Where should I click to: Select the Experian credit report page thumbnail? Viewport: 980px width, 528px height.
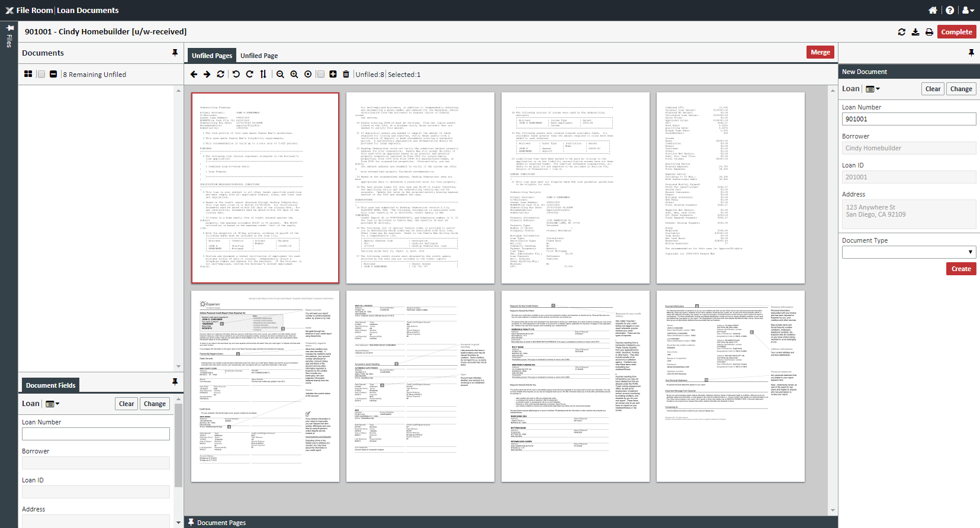(265, 386)
